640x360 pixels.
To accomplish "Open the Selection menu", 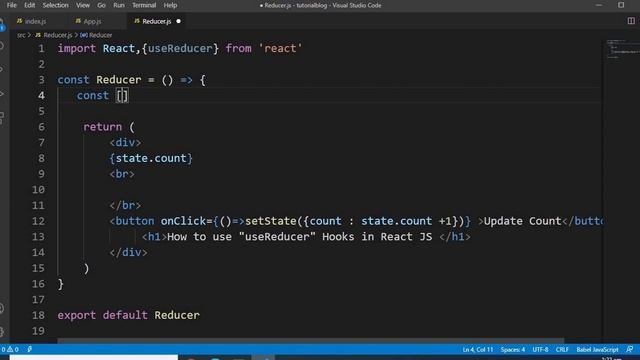I will [x=56, y=5].
